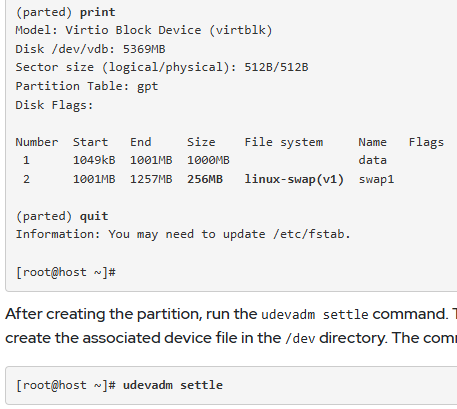
Task: Click the 'Start' column header
Action: tap(90, 142)
